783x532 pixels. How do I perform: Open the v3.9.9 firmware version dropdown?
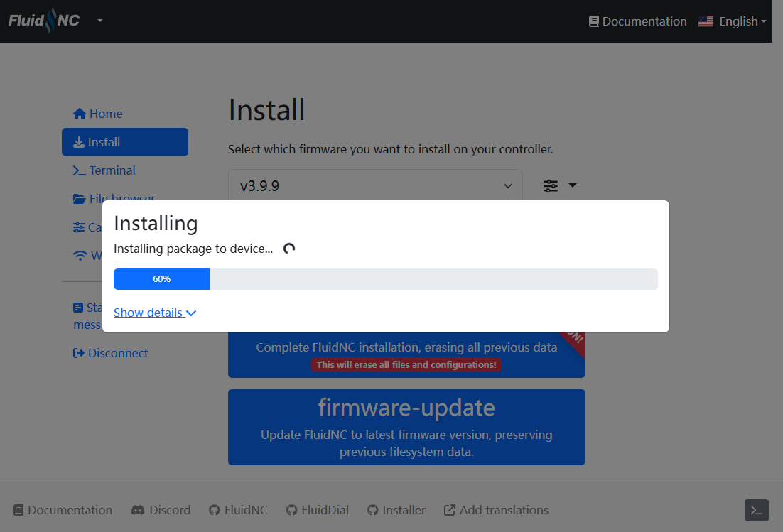[376, 185]
